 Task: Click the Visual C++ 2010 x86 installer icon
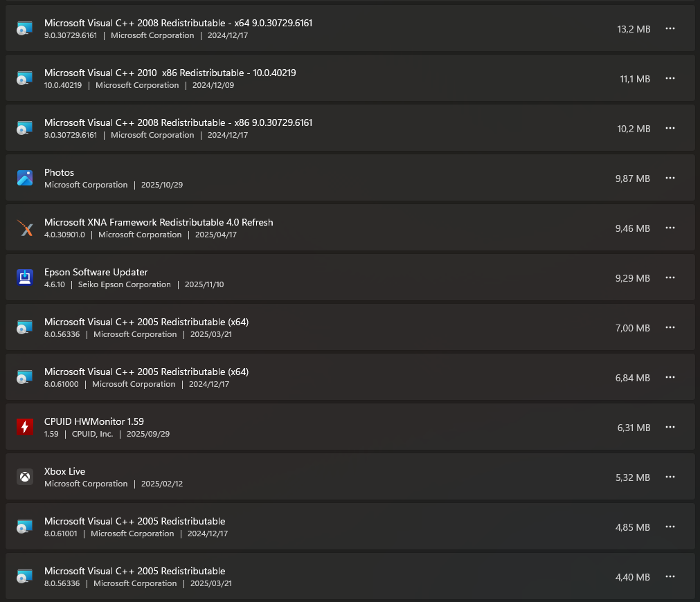tap(25, 78)
